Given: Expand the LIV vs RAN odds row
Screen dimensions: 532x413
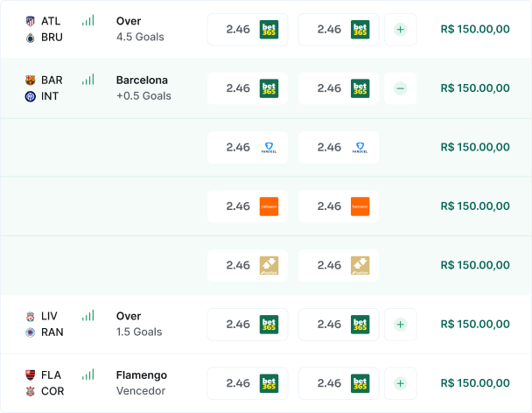Looking at the screenshot, I should pyautogui.click(x=400, y=325).
